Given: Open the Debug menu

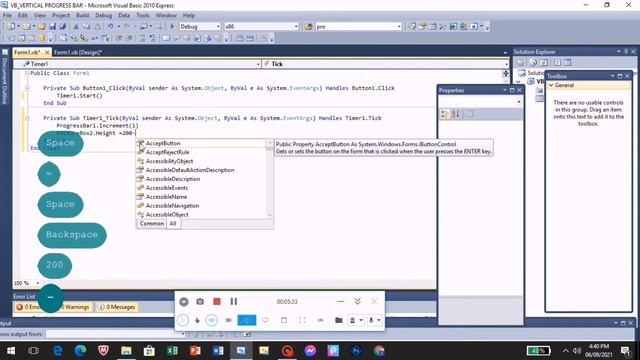Looking at the screenshot, I should pyautogui.click(x=104, y=16).
